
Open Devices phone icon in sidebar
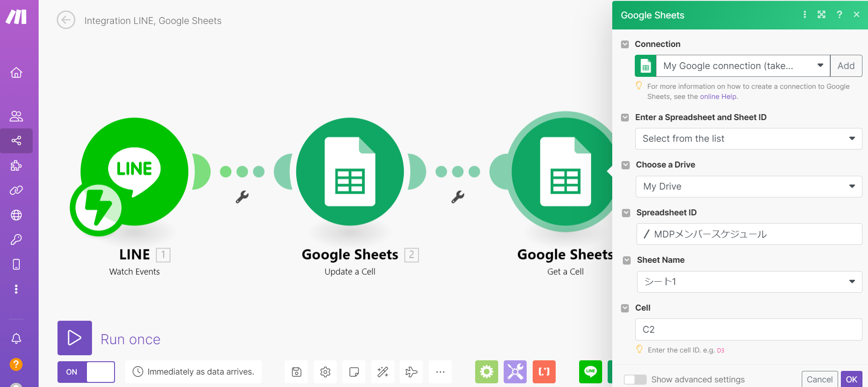click(16, 264)
